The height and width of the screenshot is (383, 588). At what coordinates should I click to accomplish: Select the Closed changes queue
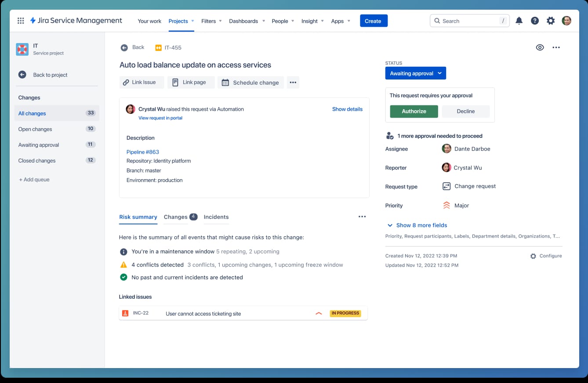57,161
